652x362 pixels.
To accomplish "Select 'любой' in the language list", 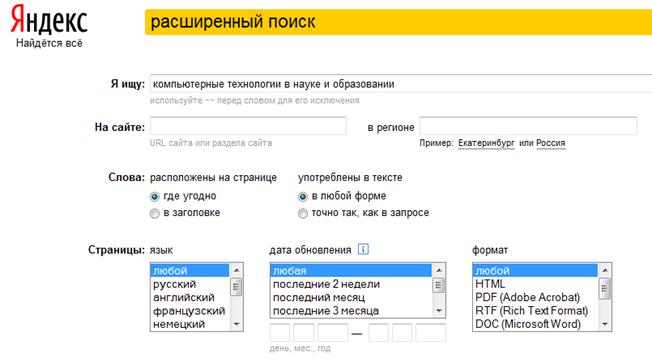I will tap(190, 271).
